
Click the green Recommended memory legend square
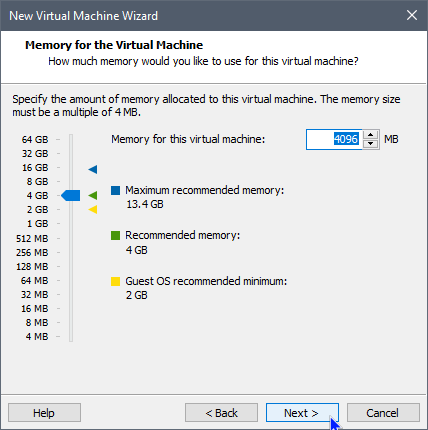pyautogui.click(x=115, y=236)
